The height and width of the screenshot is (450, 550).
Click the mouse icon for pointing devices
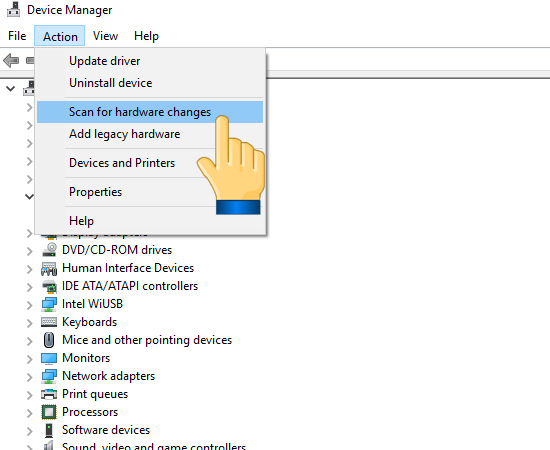click(49, 340)
